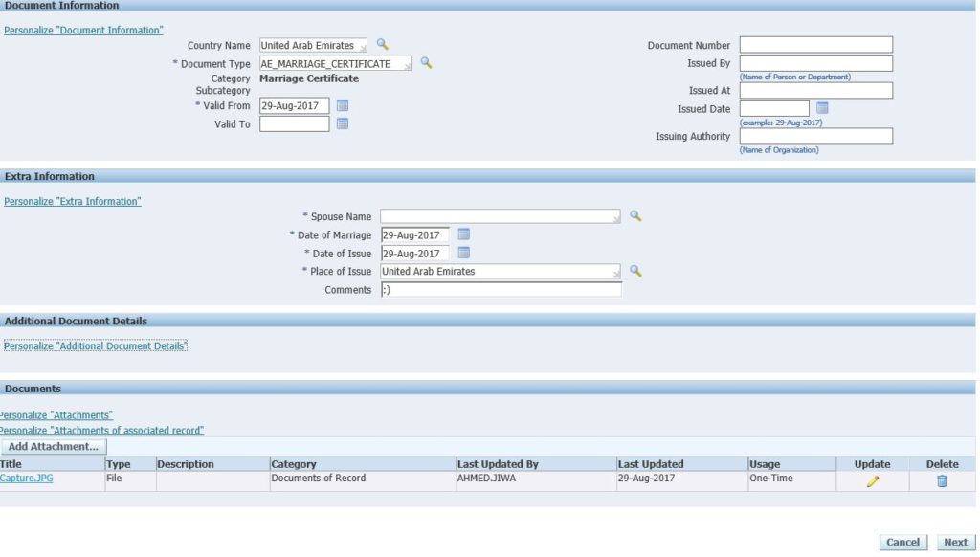Open the Spouse Name search lookup
The height and width of the screenshot is (557, 980).
click(635, 216)
